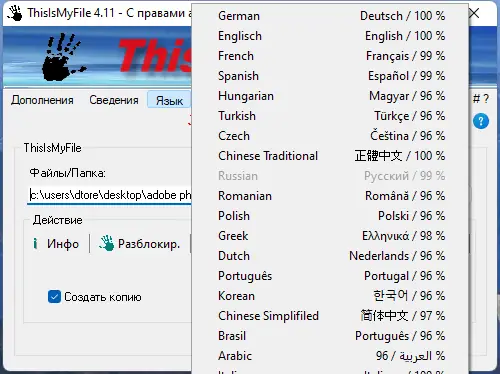Click the black handprint logo in banner
This screenshot has height=374, width=500.
pos(63,57)
